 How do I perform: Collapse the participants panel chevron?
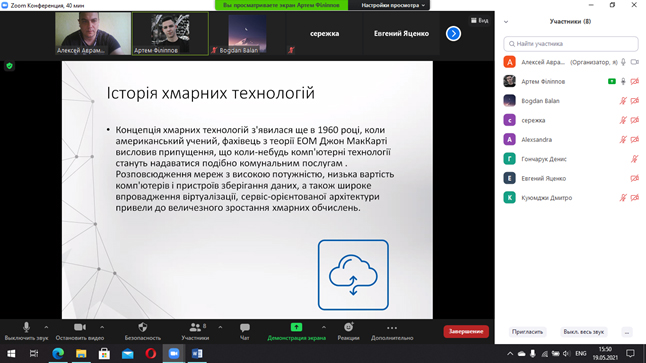[x=506, y=22]
